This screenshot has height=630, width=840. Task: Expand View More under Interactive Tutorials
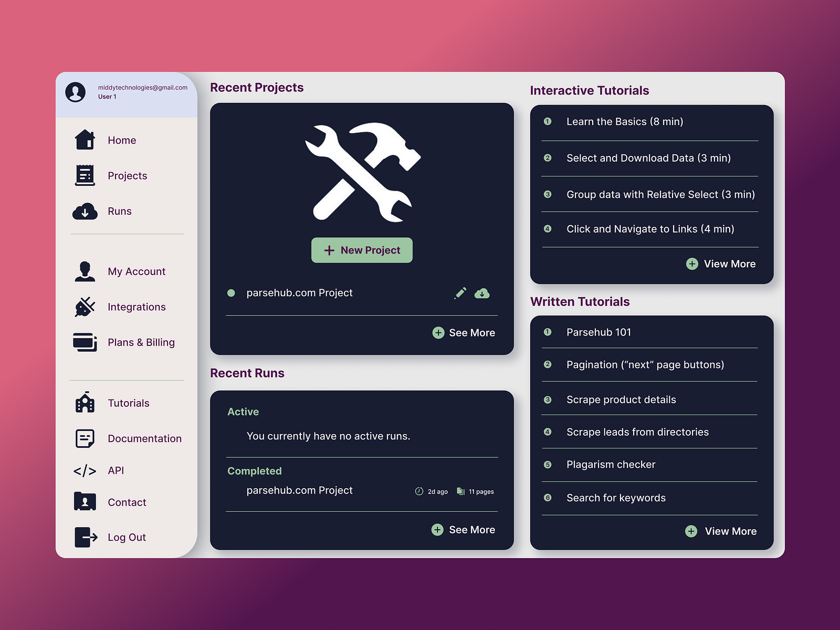[721, 264]
